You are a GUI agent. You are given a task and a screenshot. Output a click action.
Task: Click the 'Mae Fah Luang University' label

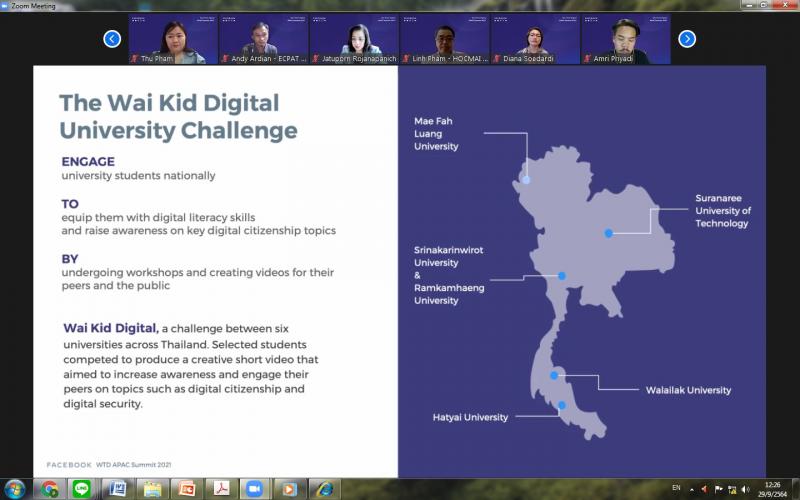436,134
